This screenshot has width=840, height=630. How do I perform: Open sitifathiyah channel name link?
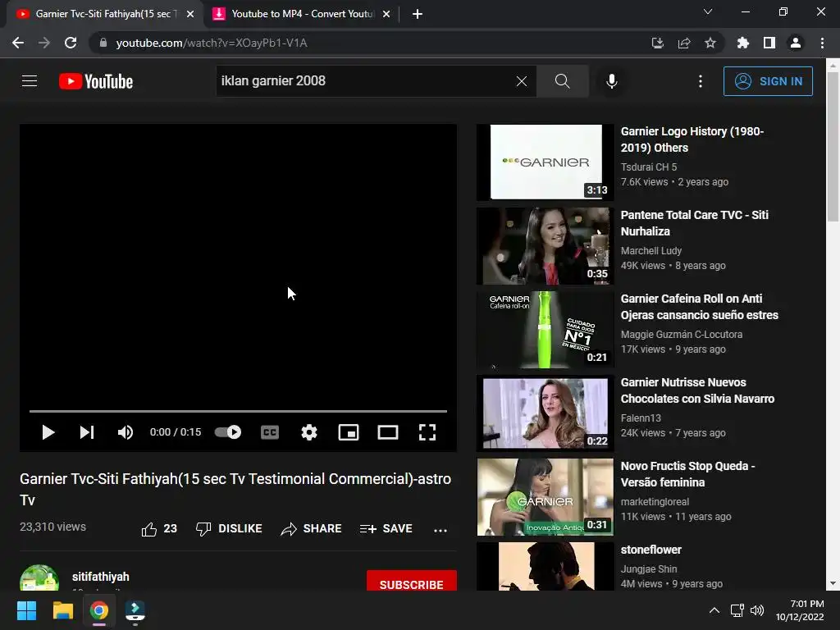point(101,577)
